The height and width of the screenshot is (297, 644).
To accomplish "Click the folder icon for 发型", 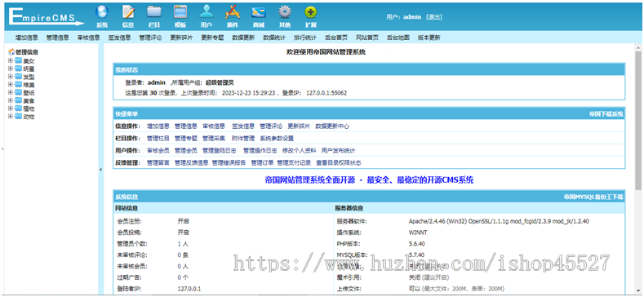I will pos(19,77).
